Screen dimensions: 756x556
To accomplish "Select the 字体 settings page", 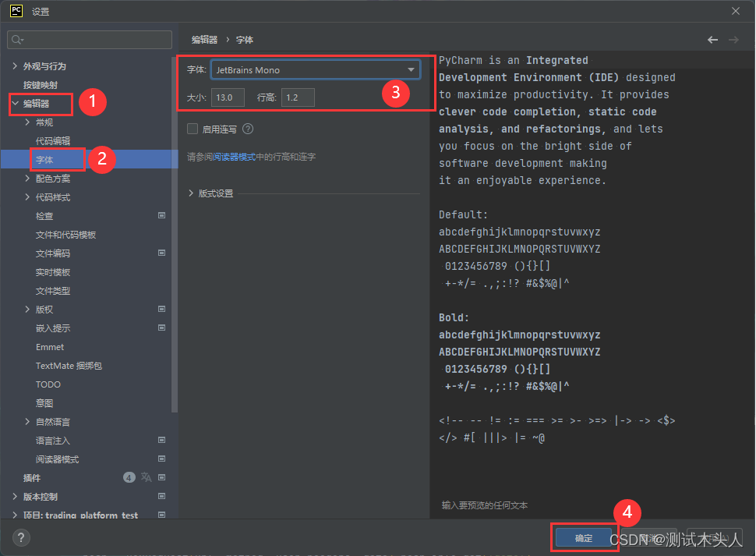I will [44, 160].
